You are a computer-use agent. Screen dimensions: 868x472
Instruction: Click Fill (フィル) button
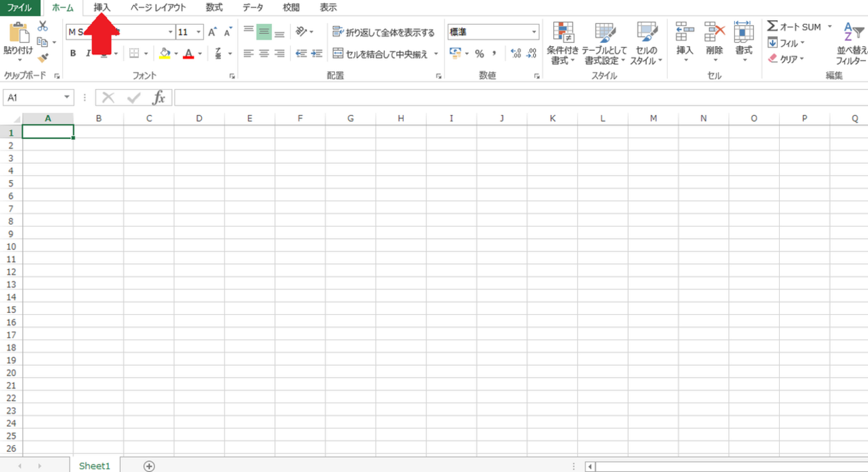click(x=786, y=43)
